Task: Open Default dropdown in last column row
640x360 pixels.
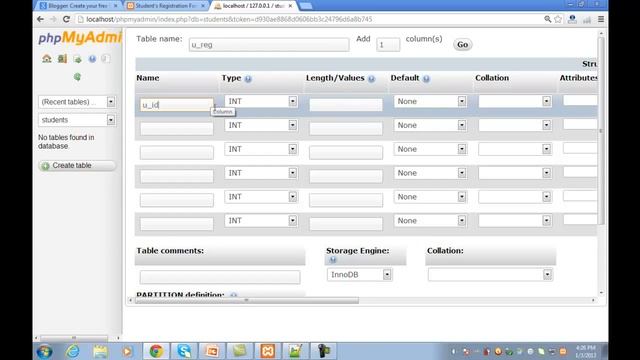Action: pos(430,220)
